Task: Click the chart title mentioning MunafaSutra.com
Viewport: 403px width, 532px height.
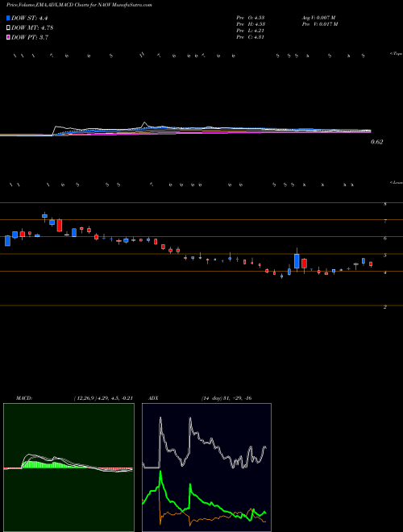Action: 79,5
